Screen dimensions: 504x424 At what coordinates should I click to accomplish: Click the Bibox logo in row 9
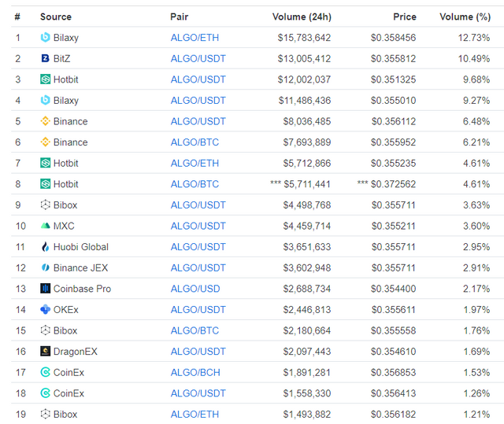pyautogui.click(x=46, y=205)
